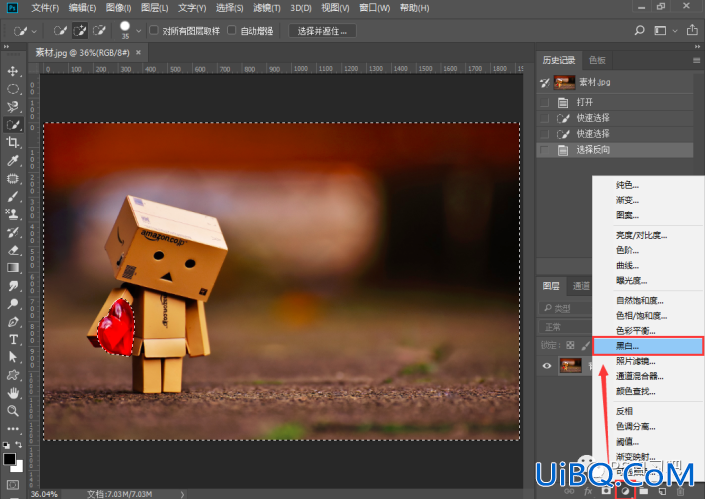Select the Dodge tool
The image size is (705, 499).
click(13, 304)
